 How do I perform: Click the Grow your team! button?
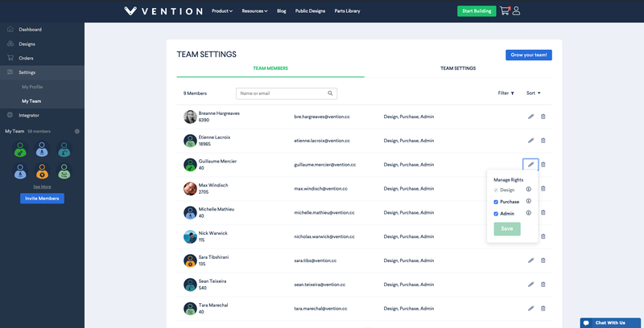pyautogui.click(x=529, y=55)
